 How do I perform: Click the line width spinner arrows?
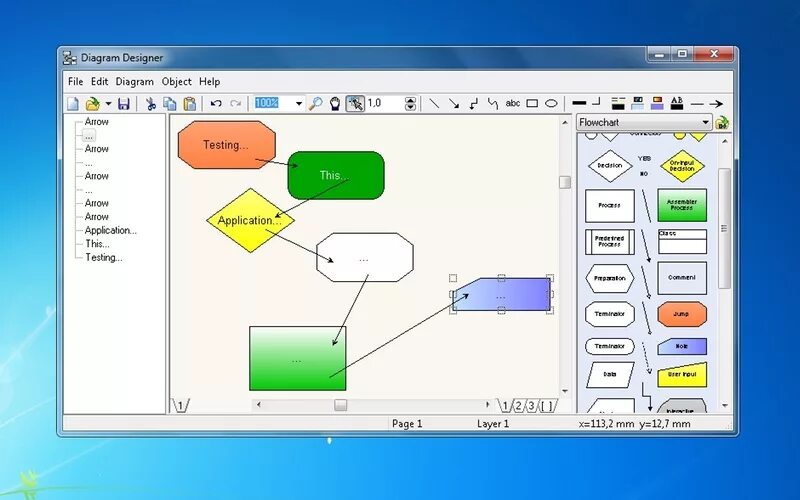[x=410, y=104]
